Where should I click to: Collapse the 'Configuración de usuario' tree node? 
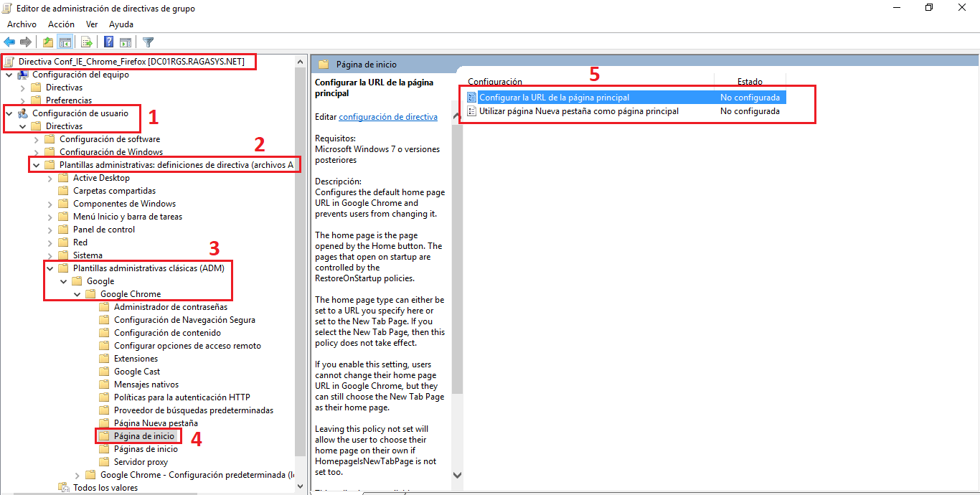tap(9, 113)
